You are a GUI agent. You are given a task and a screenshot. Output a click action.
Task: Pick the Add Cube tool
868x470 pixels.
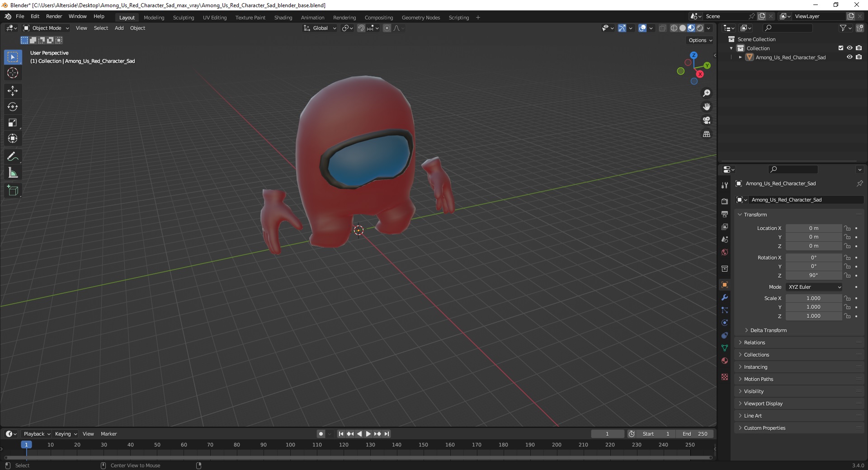click(13, 191)
